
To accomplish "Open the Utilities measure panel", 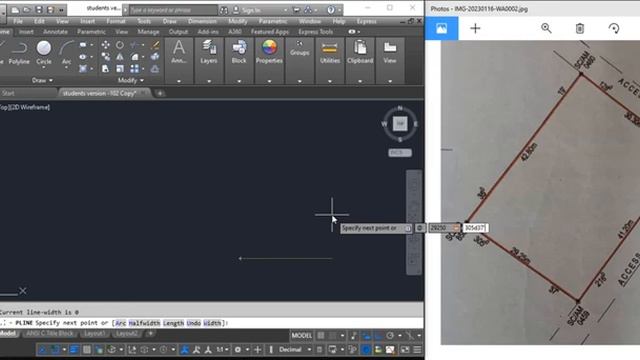I will point(330,52).
